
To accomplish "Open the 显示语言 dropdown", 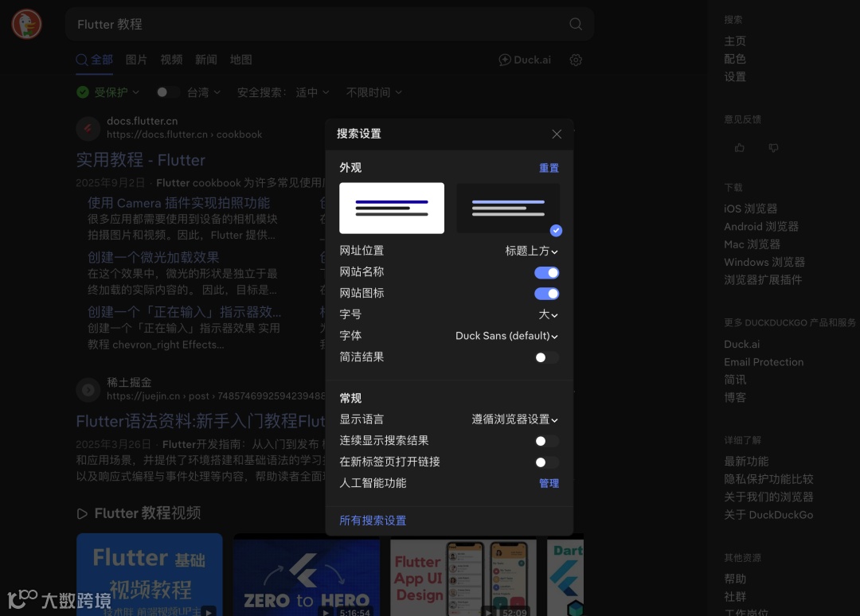I will pos(515,419).
